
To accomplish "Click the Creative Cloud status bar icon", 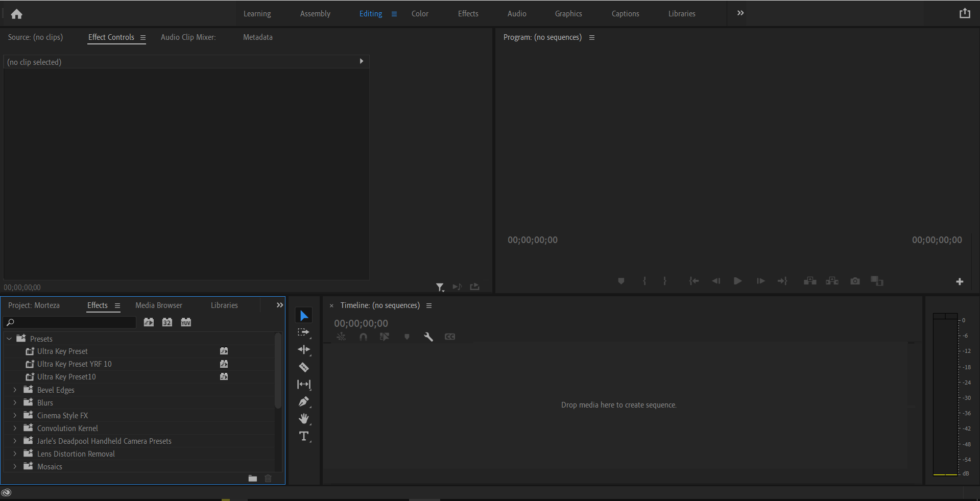I will click(x=6, y=493).
